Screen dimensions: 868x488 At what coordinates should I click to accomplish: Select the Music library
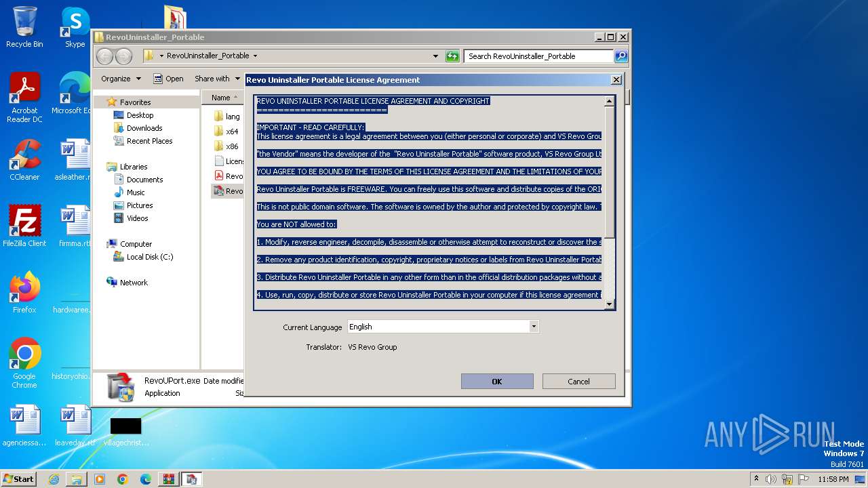point(136,192)
